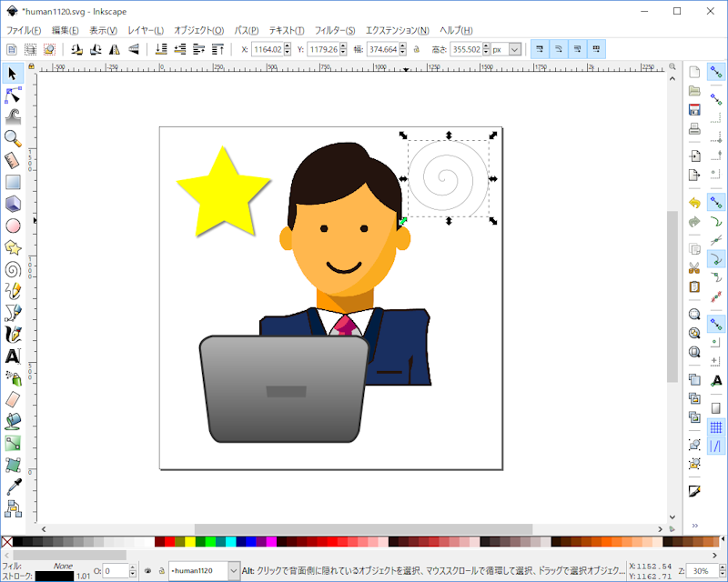The width and height of the screenshot is (728, 582).
Task: Open the オブジェクト(O) menu
Action: [x=198, y=30]
